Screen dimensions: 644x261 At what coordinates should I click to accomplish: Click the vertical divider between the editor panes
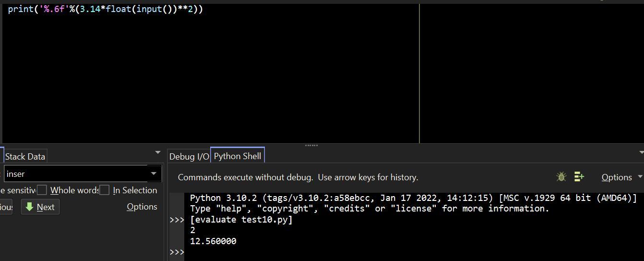pos(419,72)
